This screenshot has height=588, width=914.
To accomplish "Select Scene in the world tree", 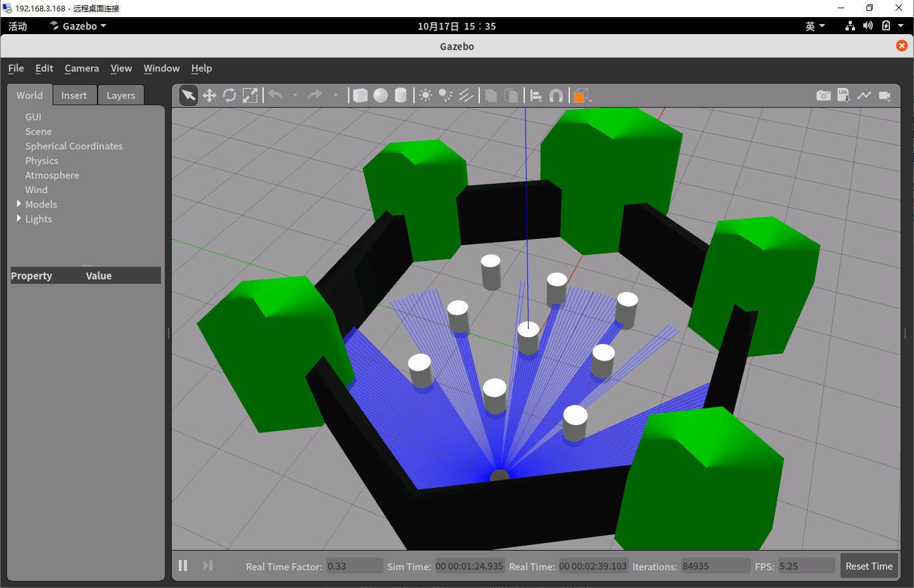I will pos(39,132).
